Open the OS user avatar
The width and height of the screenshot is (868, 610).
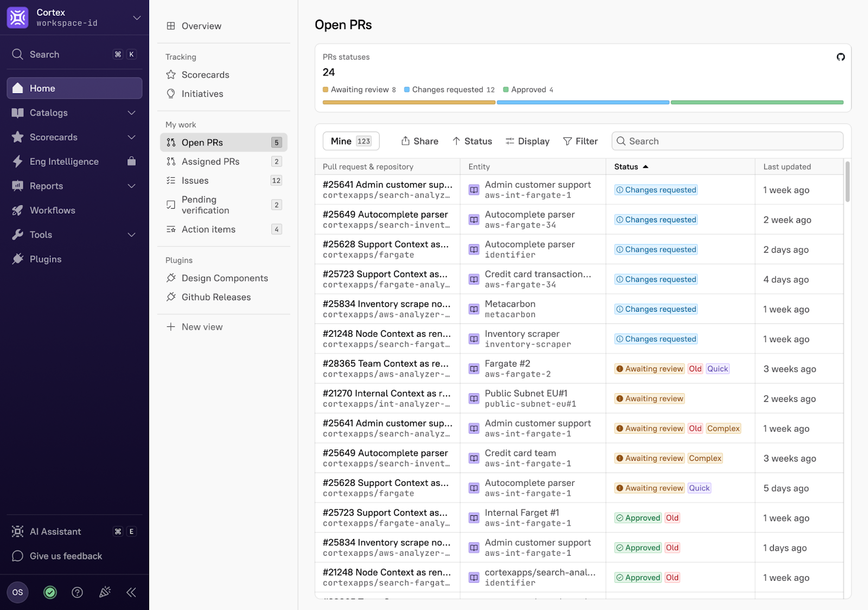click(17, 592)
